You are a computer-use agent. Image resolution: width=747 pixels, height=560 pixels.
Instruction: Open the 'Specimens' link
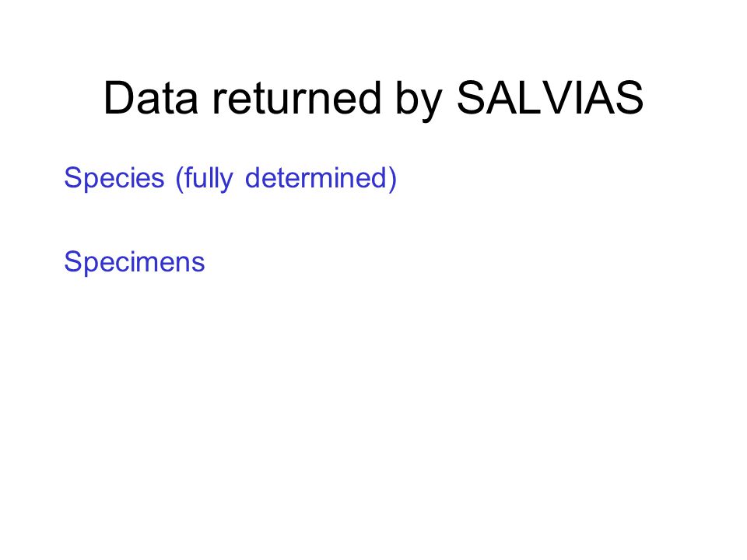[135, 262]
